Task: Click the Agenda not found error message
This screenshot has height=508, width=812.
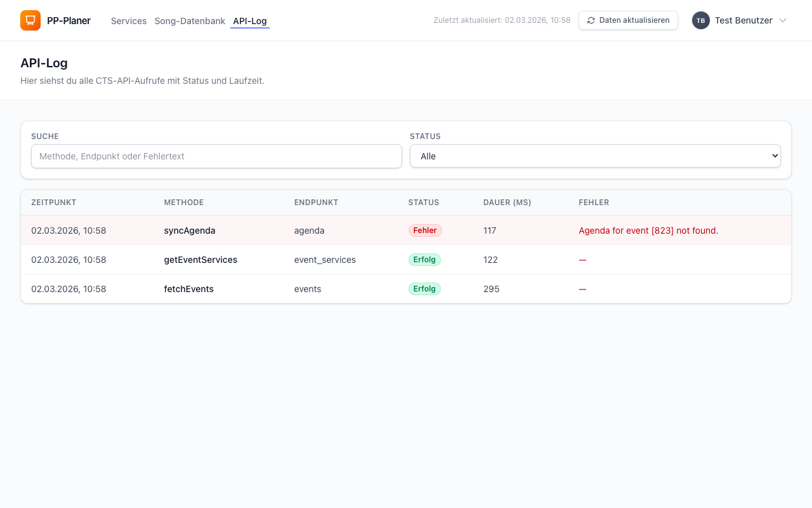Action: (648, 231)
